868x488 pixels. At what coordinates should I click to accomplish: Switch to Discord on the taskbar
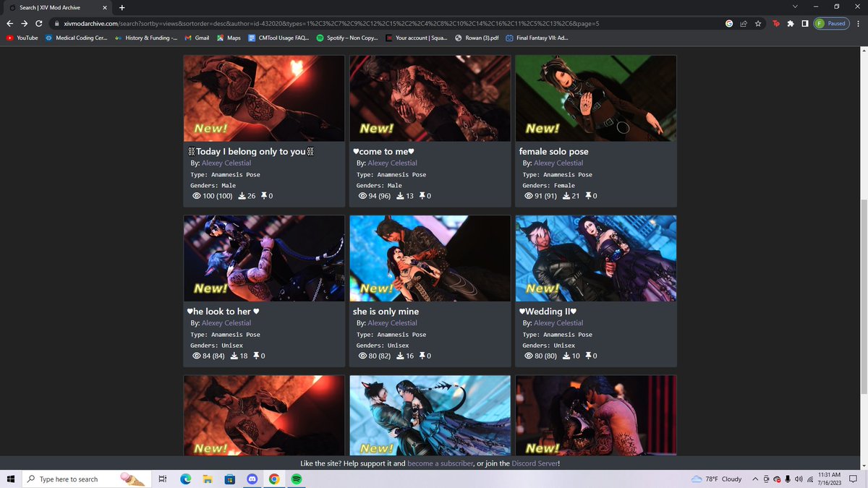[252, 479]
